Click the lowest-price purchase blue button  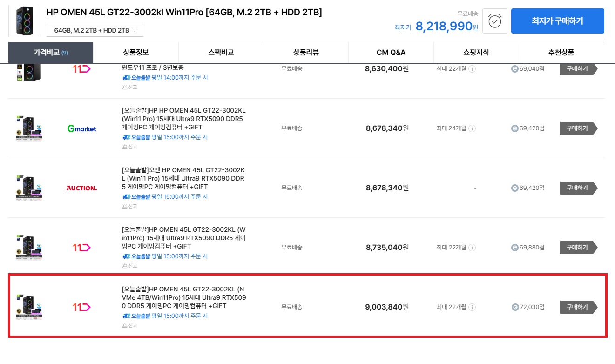[x=557, y=21]
